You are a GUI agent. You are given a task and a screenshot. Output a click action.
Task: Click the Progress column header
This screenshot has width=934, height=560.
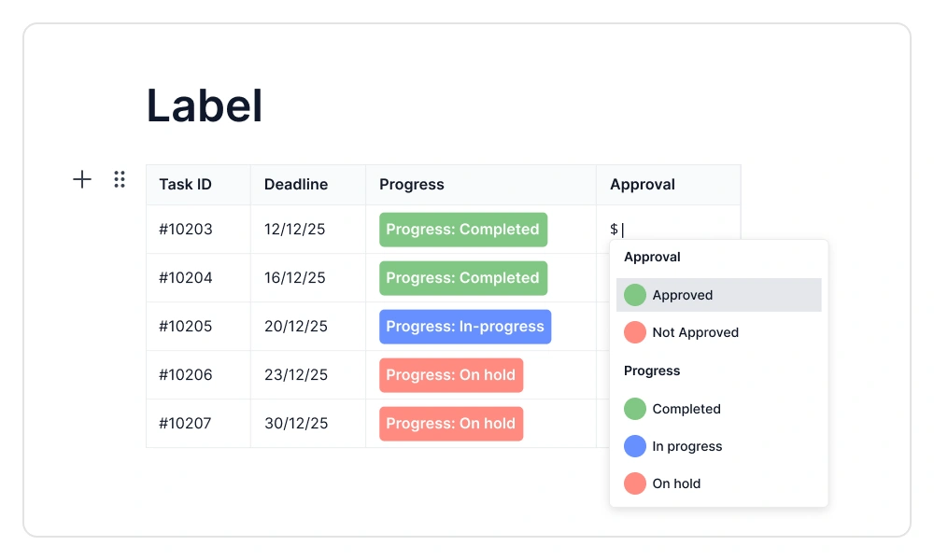(x=411, y=184)
